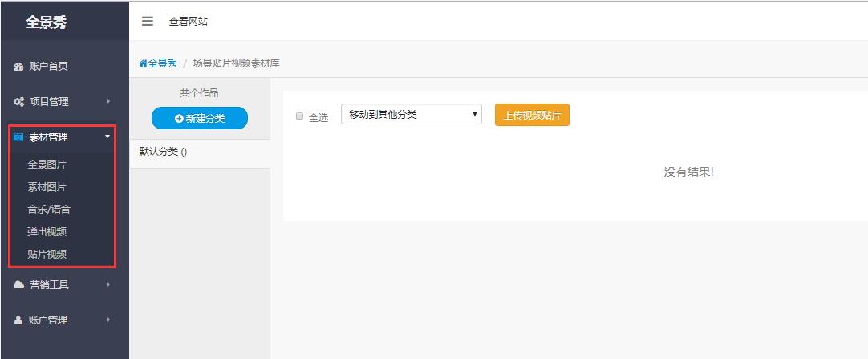Expand the 营销工具 submenu arrow

click(108, 284)
